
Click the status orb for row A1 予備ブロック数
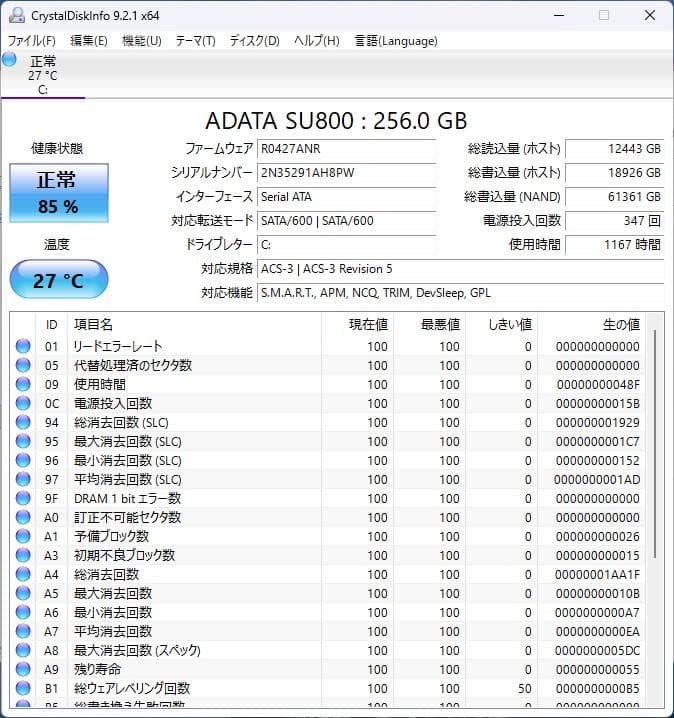[x=23, y=536]
